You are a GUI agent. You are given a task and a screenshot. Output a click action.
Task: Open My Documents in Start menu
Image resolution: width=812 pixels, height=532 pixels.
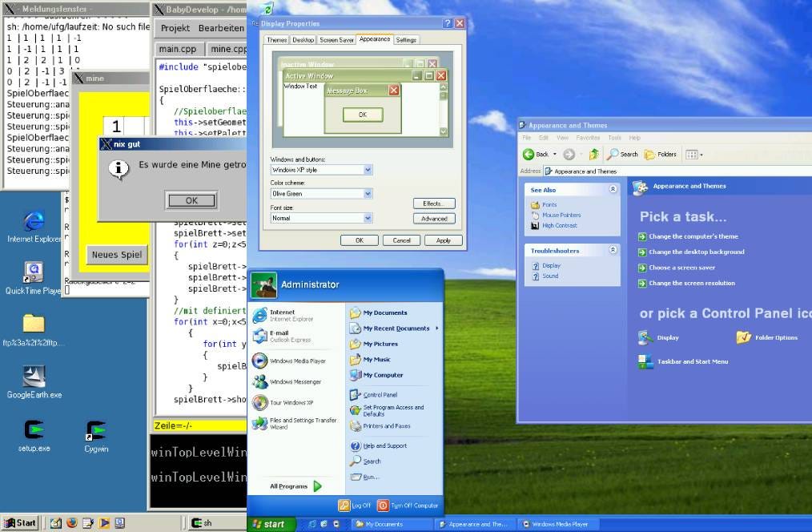[x=378, y=313]
